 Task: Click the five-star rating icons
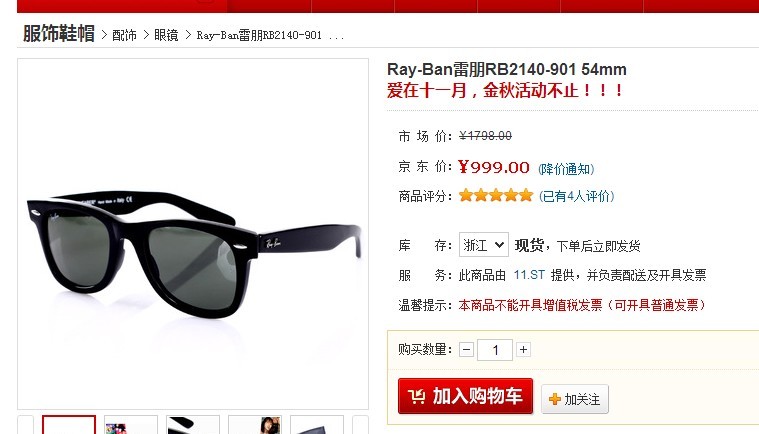coord(496,195)
